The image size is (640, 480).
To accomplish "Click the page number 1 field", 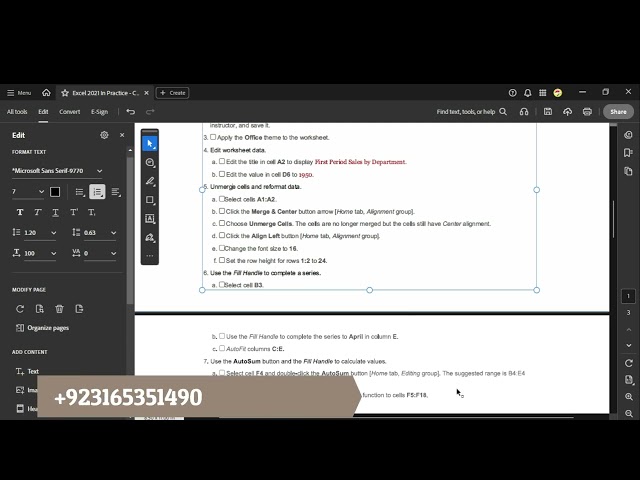I will click(628, 296).
